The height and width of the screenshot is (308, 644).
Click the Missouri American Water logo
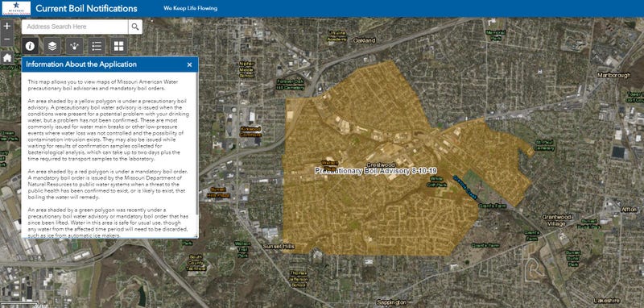(x=16, y=8)
